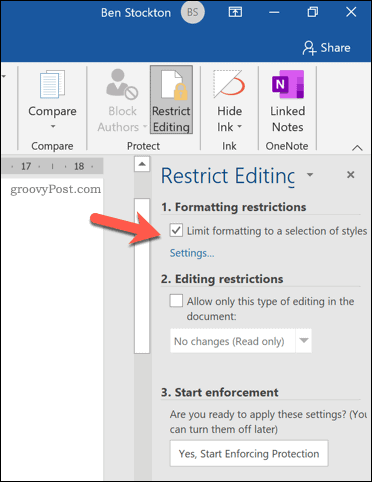The width and height of the screenshot is (372, 482).
Task: Minimize the Word window
Action: 274,12
